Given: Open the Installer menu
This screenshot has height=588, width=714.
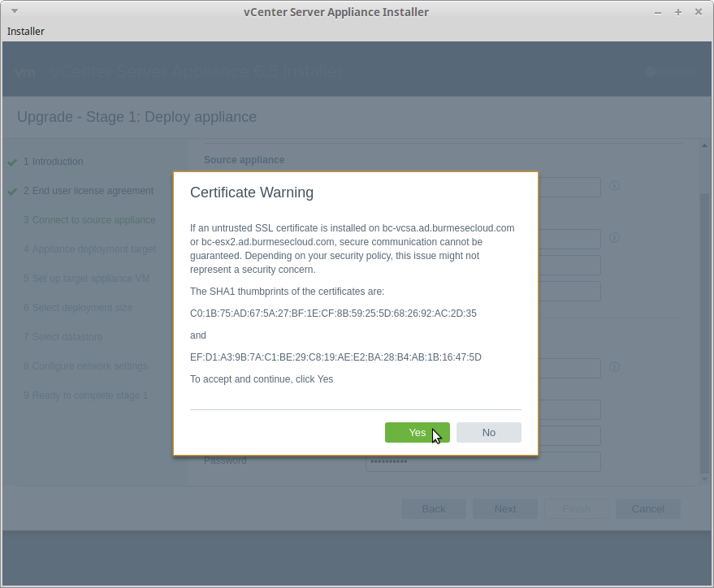Looking at the screenshot, I should click(26, 32).
